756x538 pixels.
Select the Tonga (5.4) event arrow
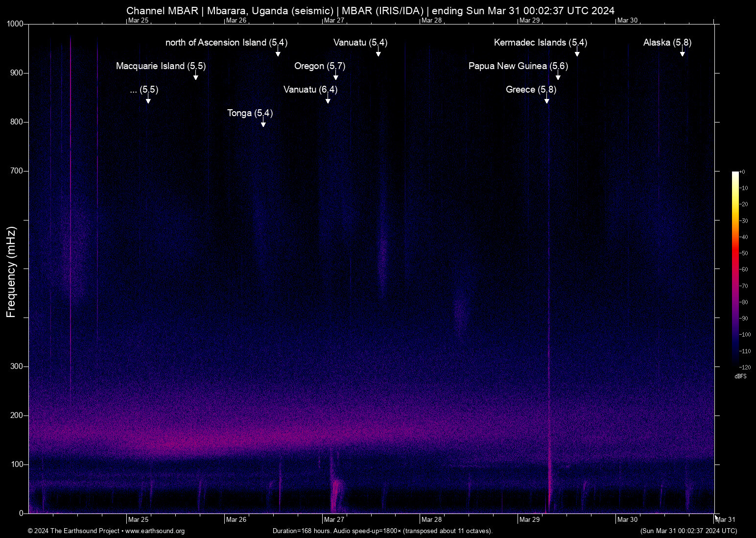[262, 124]
